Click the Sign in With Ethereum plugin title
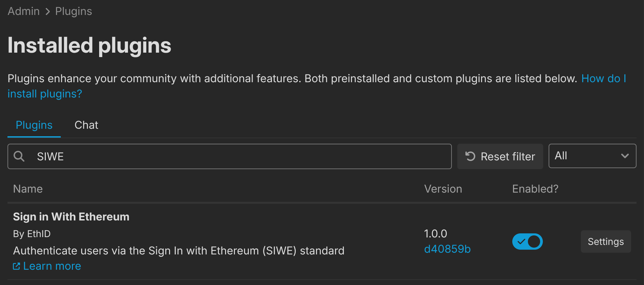The image size is (644, 285). tap(71, 216)
